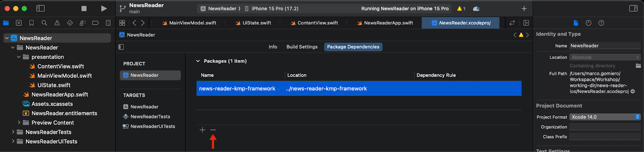Show the help inspector question mark icon
This screenshot has width=644, height=152.
point(601,23)
